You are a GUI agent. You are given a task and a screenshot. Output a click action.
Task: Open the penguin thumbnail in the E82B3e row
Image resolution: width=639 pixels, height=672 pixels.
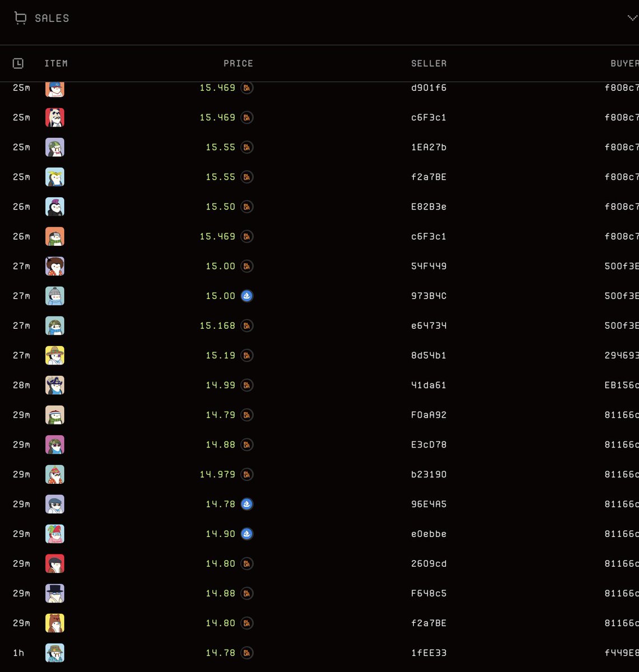[x=55, y=207]
